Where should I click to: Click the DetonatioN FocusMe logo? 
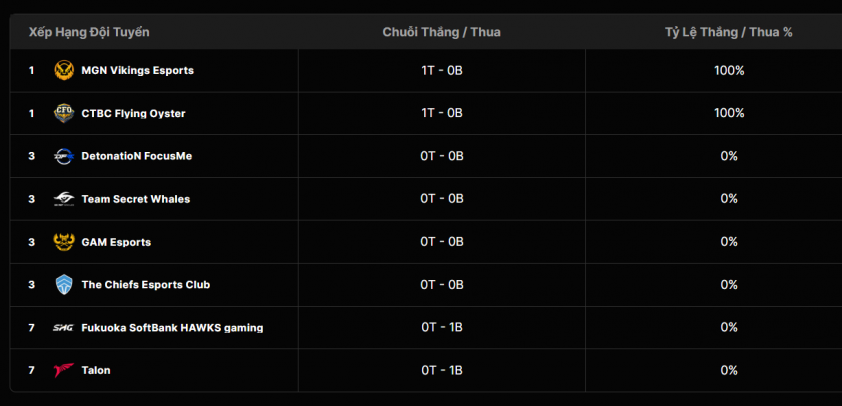tap(64, 156)
